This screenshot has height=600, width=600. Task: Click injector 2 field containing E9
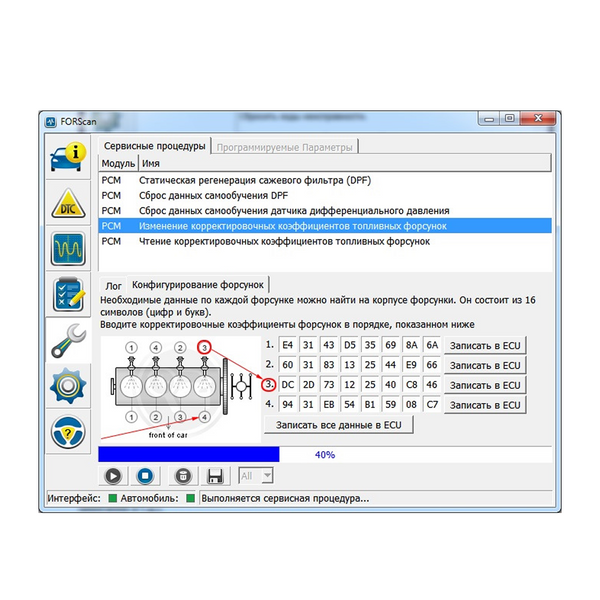tap(411, 365)
